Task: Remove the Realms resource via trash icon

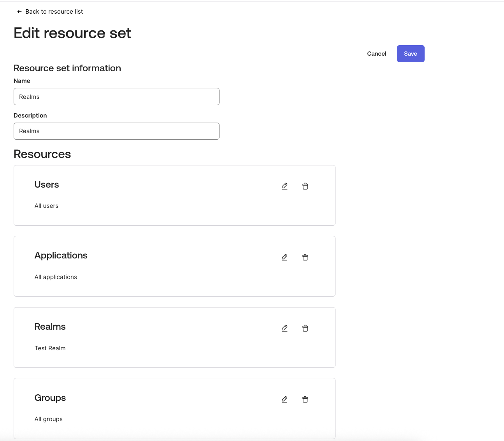Action: tap(305, 329)
